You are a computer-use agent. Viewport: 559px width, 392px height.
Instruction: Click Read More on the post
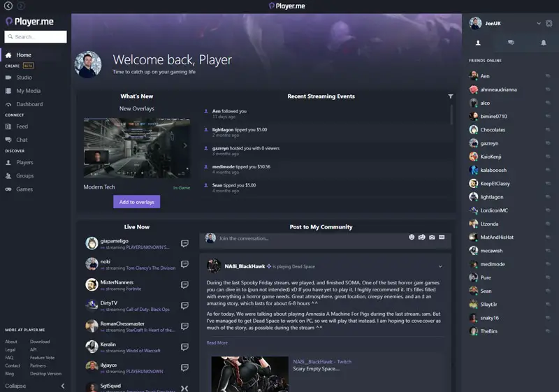(217, 343)
